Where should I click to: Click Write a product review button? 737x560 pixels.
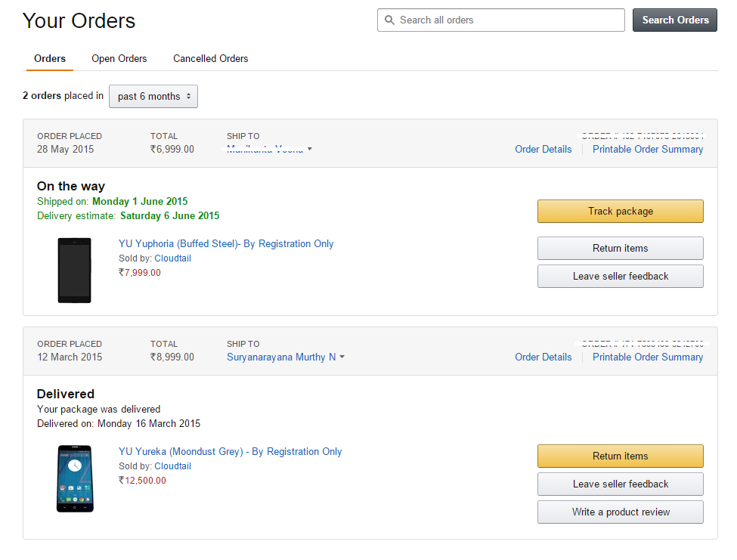click(621, 512)
